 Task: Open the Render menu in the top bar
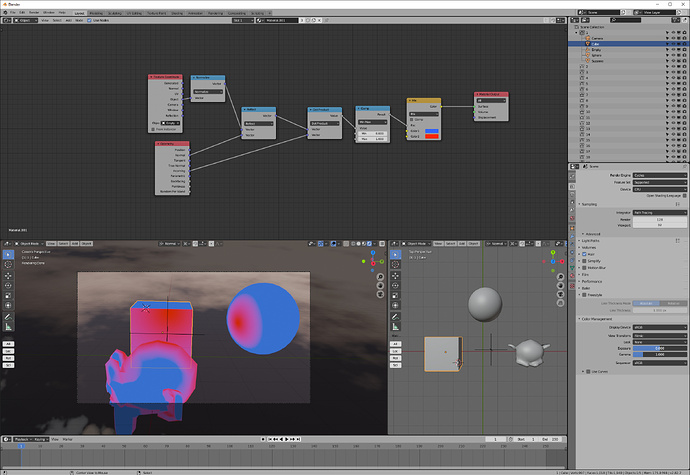(x=34, y=13)
